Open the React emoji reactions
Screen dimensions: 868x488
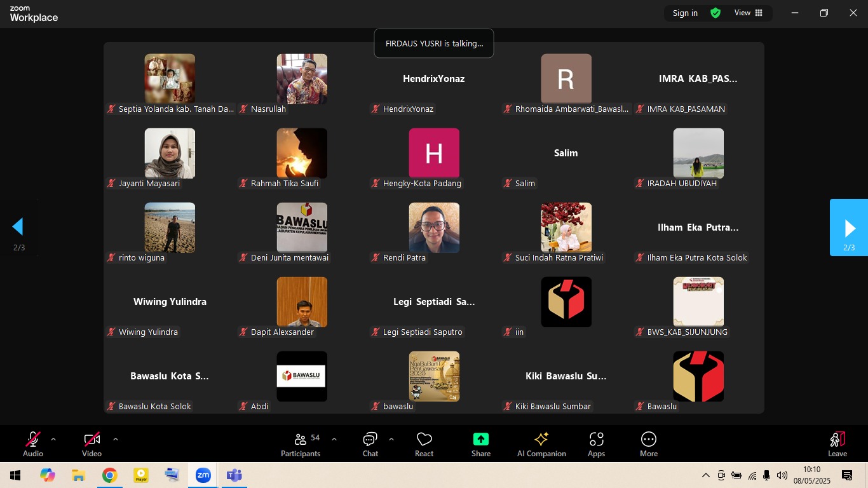point(424,444)
